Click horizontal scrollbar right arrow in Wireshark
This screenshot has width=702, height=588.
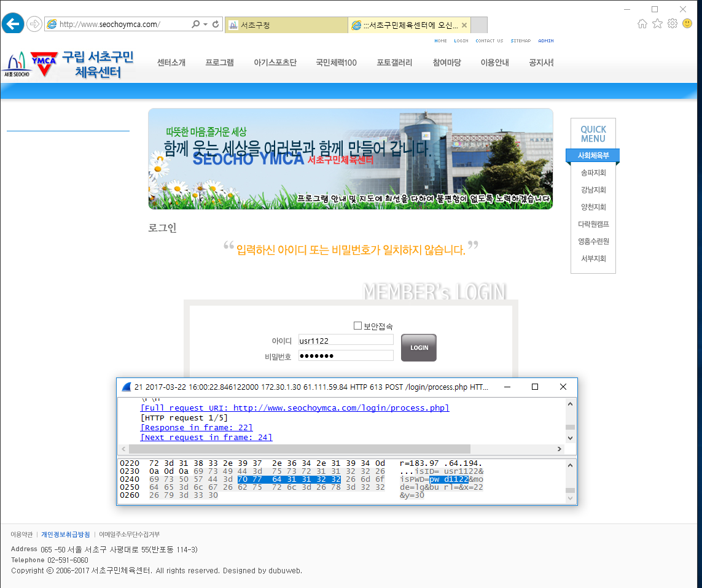point(559,449)
